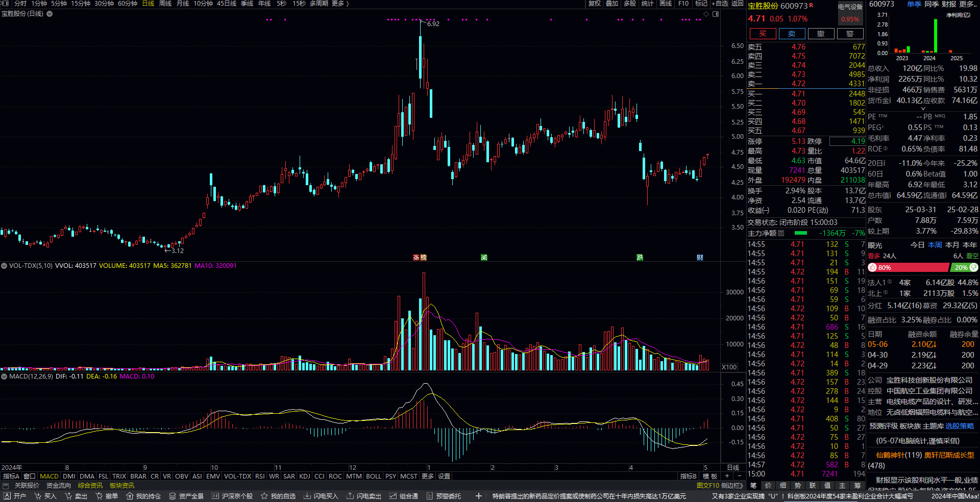Switch to 分时 intraday view
Image resolution: width=980 pixels, height=502 pixels.
tap(20, 4)
